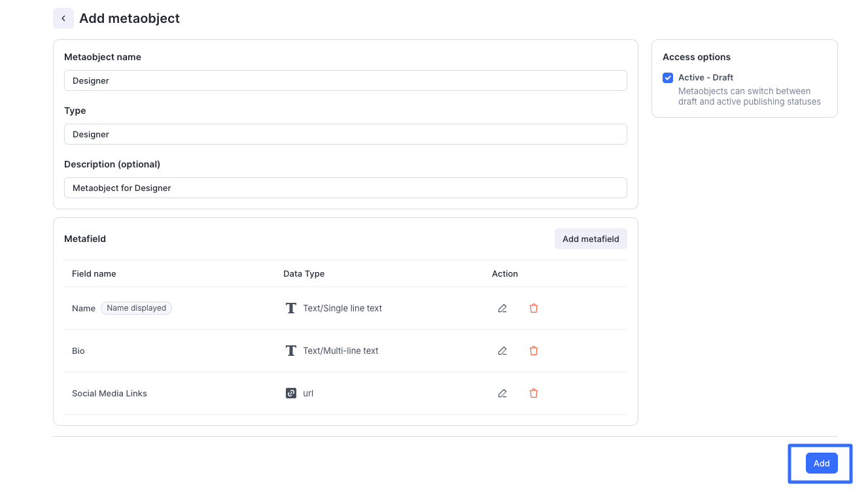The height and width of the screenshot is (503, 868).
Task: Click the url link type icon
Action: pos(291,393)
